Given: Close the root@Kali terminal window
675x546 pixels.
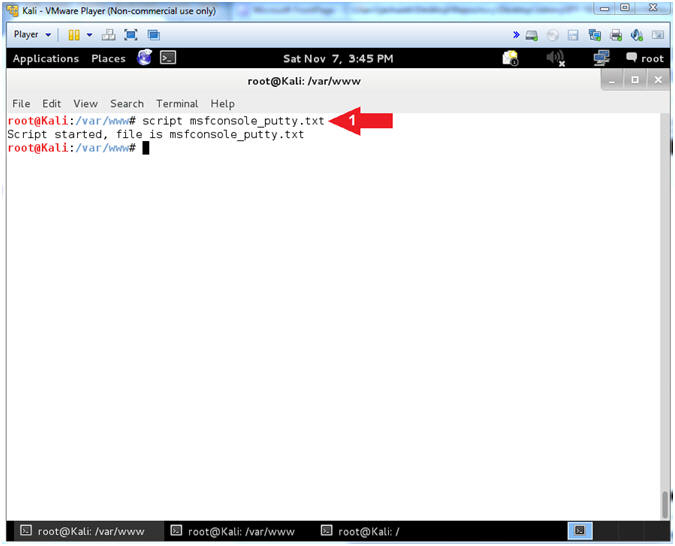Looking at the screenshot, I should click(x=658, y=81).
